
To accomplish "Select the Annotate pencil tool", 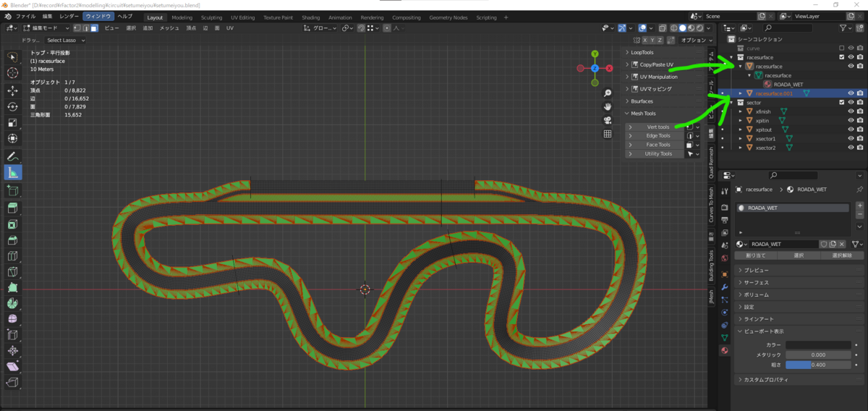I will click(x=12, y=156).
